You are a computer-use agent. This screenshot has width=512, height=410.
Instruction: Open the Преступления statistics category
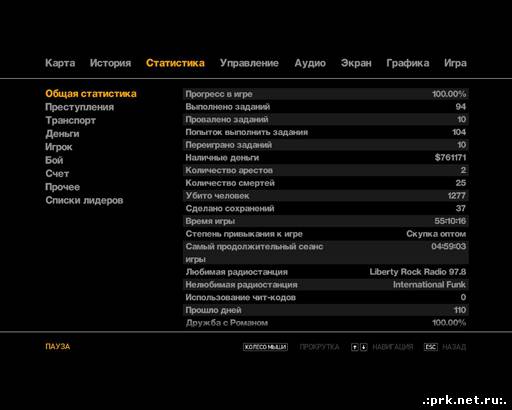point(79,107)
